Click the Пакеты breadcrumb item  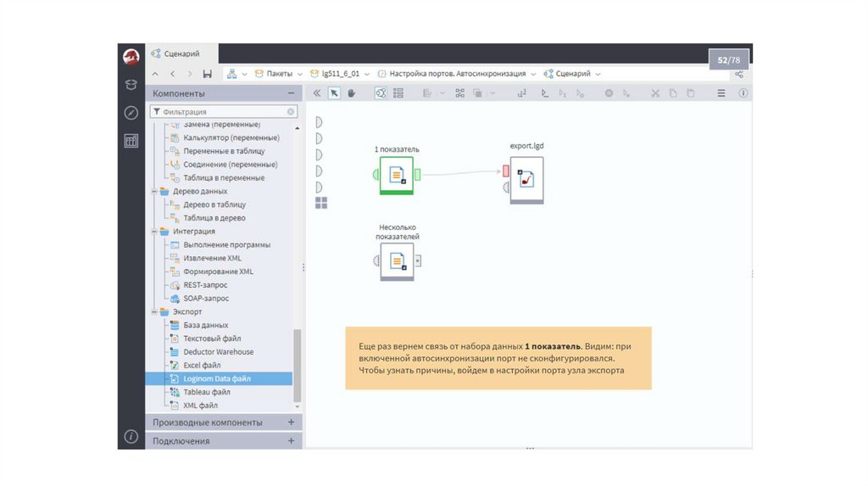(x=274, y=74)
